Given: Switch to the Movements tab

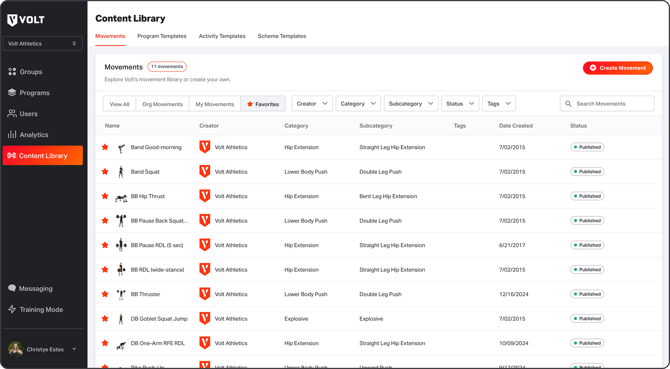Looking at the screenshot, I should coord(110,36).
